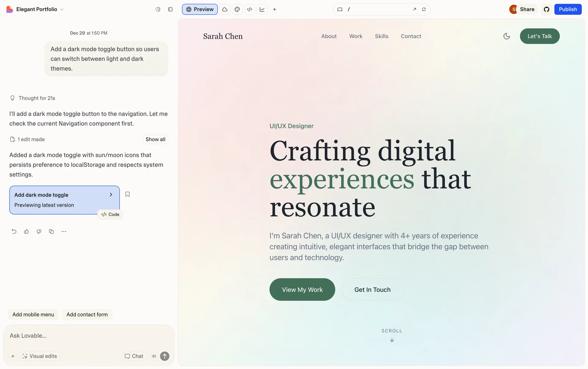Viewport: 588px width, 369px height.
Task: Open preview in new tab arrow
Action: 414,9
